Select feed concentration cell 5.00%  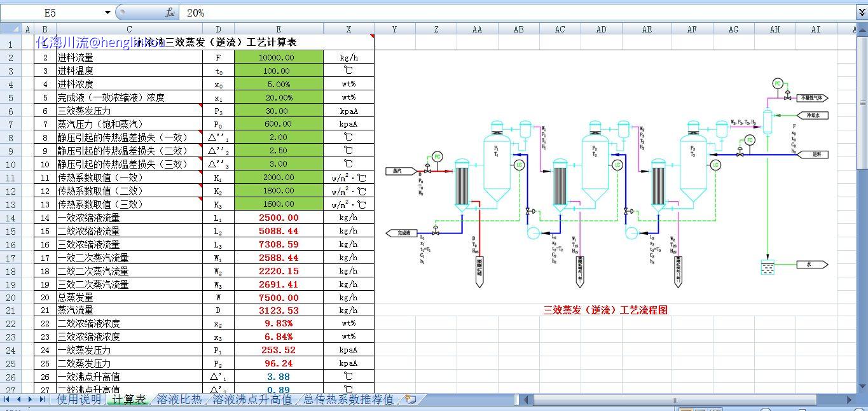[279, 84]
